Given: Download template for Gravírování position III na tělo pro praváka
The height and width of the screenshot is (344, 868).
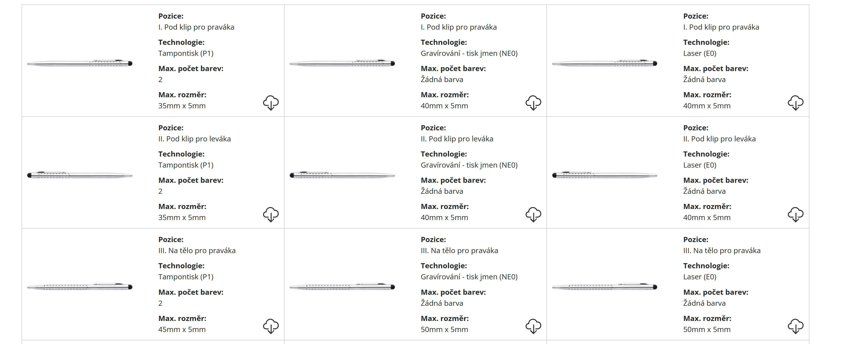Looking at the screenshot, I should (533, 326).
